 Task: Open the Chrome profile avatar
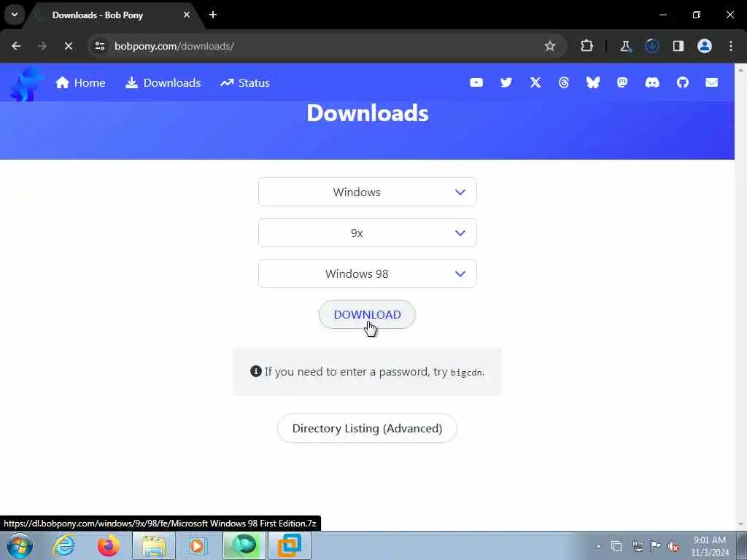(x=705, y=46)
